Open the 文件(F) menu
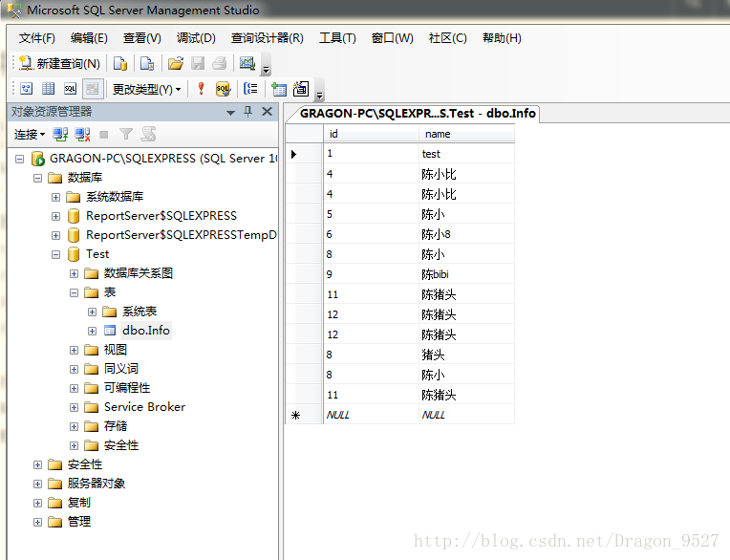 point(36,38)
